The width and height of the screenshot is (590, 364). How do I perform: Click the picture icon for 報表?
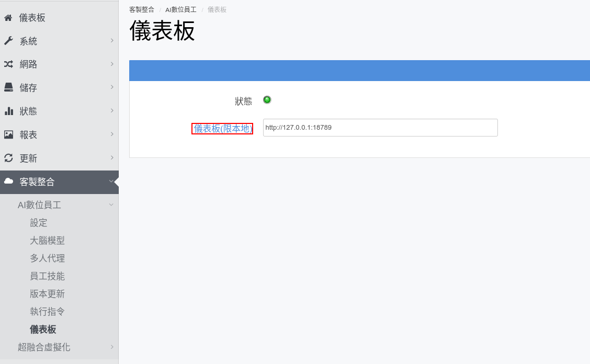[x=8, y=134]
